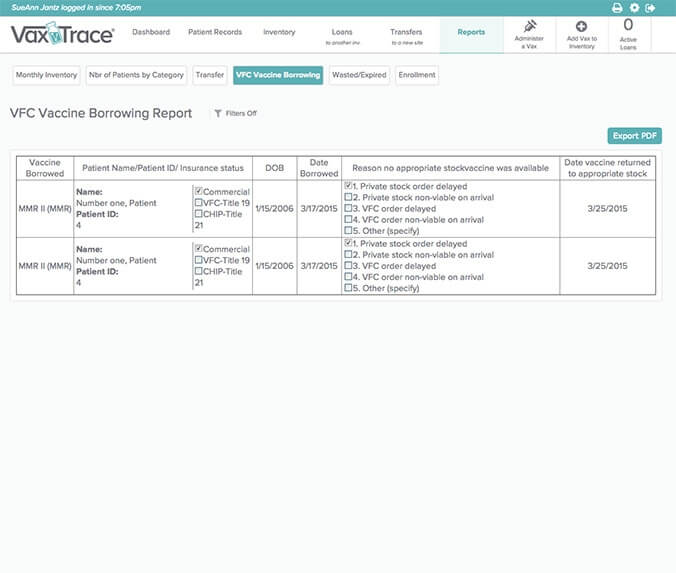This screenshot has width=676, height=573.
Task: Click the Export PDF button
Action: [x=634, y=136]
